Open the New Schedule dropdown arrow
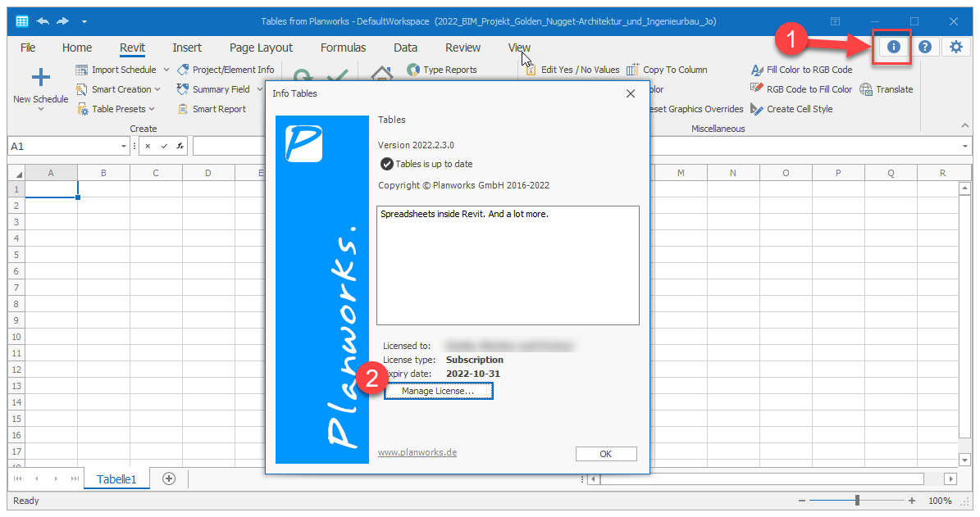980x517 pixels. point(41,110)
